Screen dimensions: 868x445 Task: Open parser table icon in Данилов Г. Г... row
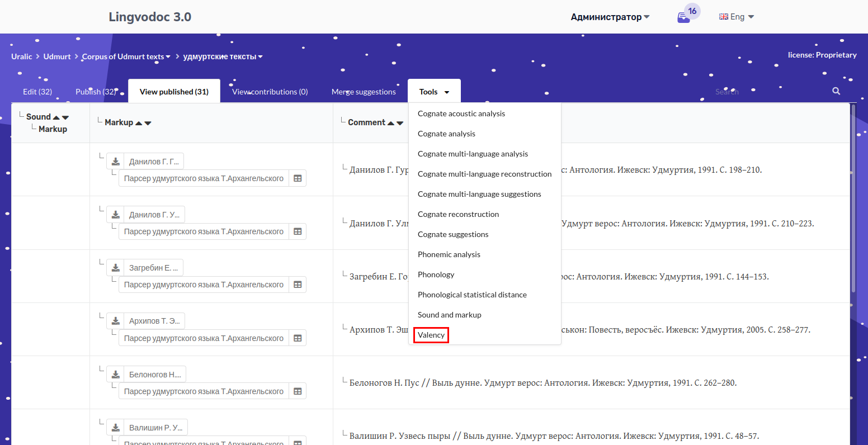tap(298, 178)
